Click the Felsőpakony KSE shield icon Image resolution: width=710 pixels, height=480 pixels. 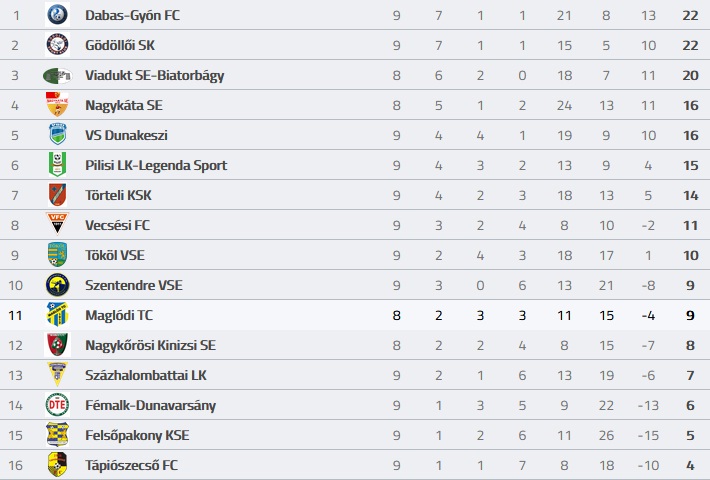tap(58, 435)
